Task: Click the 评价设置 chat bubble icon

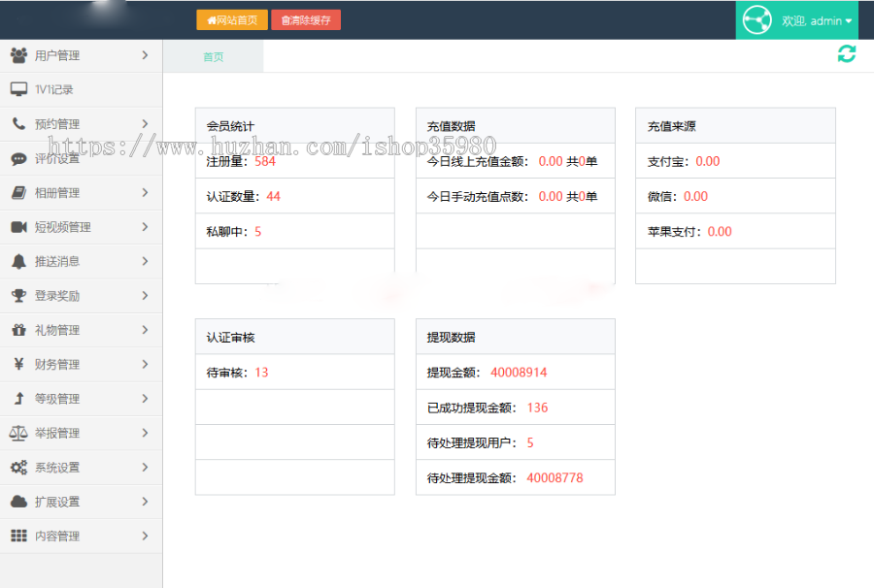Action: (x=19, y=159)
